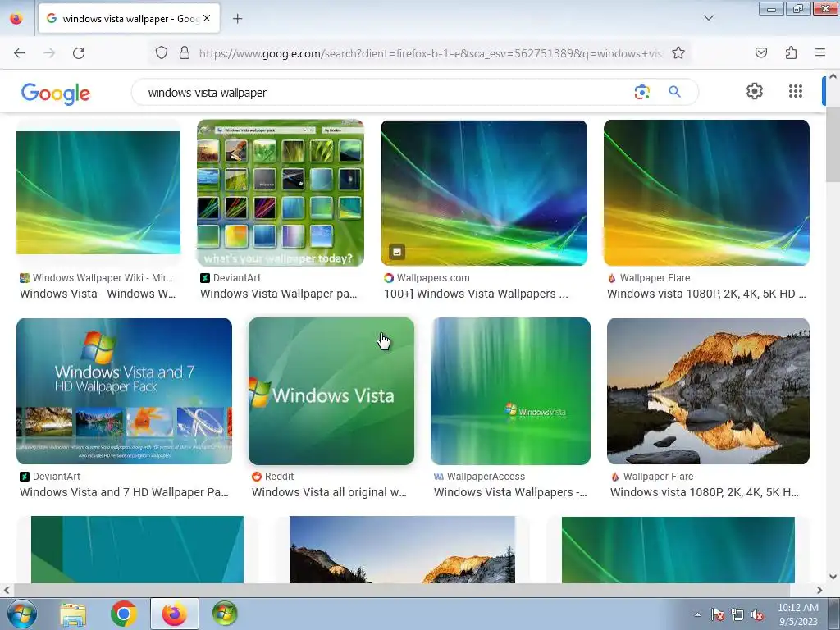Click the horizontal scrollbar right arrow
The height and width of the screenshot is (630, 840).
819,590
